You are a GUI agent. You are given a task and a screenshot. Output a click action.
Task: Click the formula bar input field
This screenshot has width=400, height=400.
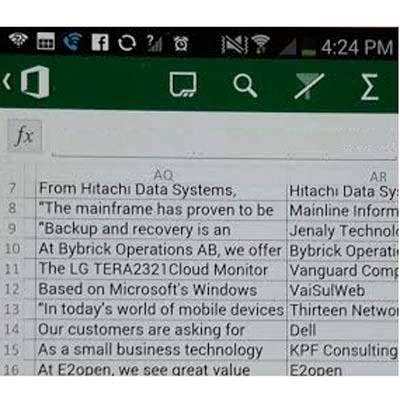[x=223, y=138]
